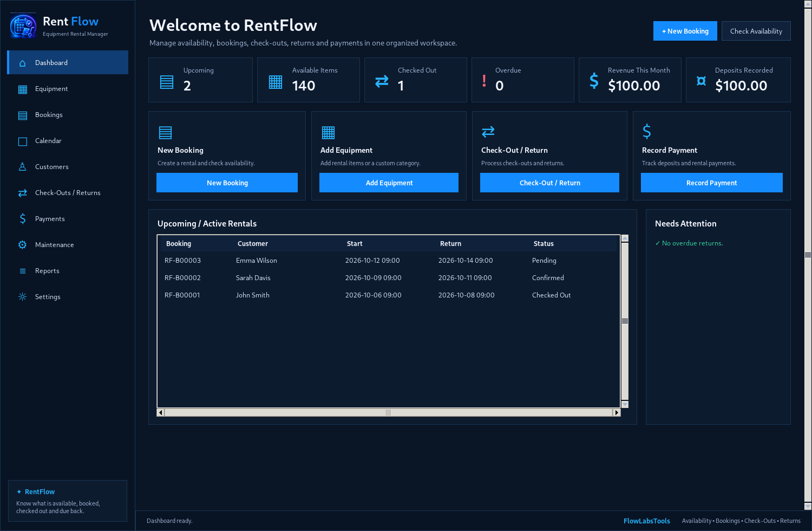Click the Checked Out status cell
The width and height of the screenshot is (812, 531).
(x=551, y=295)
